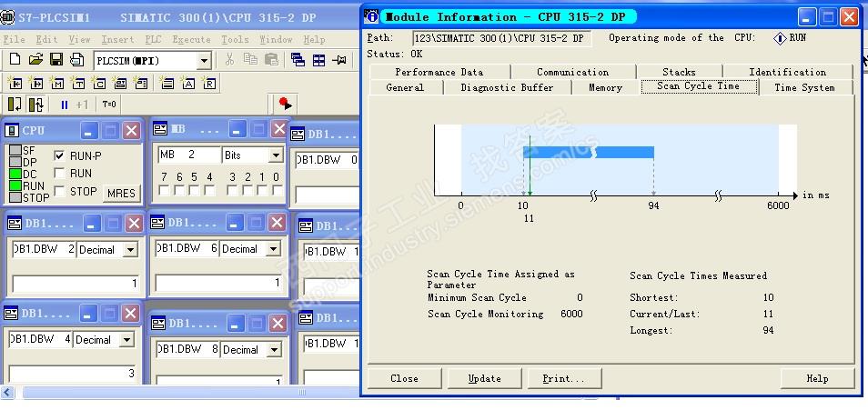Image resolution: width=868 pixels, height=420 pixels.
Task: Open the Execute menu
Action: pos(191,39)
